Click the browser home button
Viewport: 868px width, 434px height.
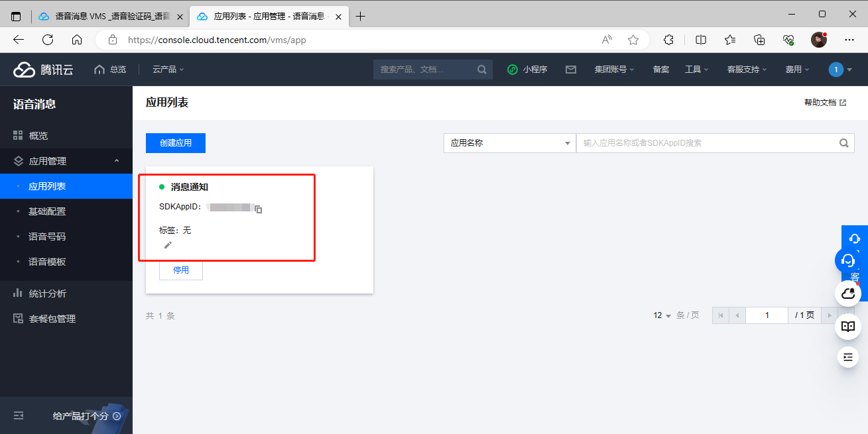click(x=77, y=40)
